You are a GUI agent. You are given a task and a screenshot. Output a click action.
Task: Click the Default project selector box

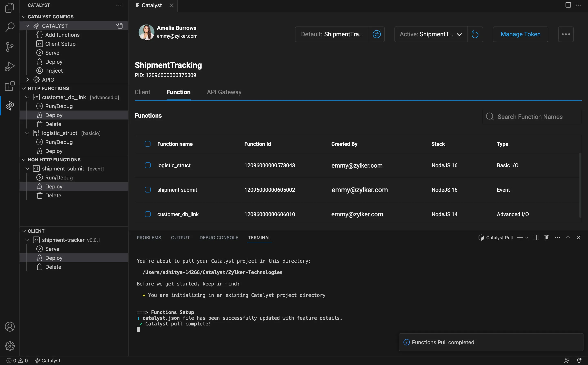click(332, 34)
